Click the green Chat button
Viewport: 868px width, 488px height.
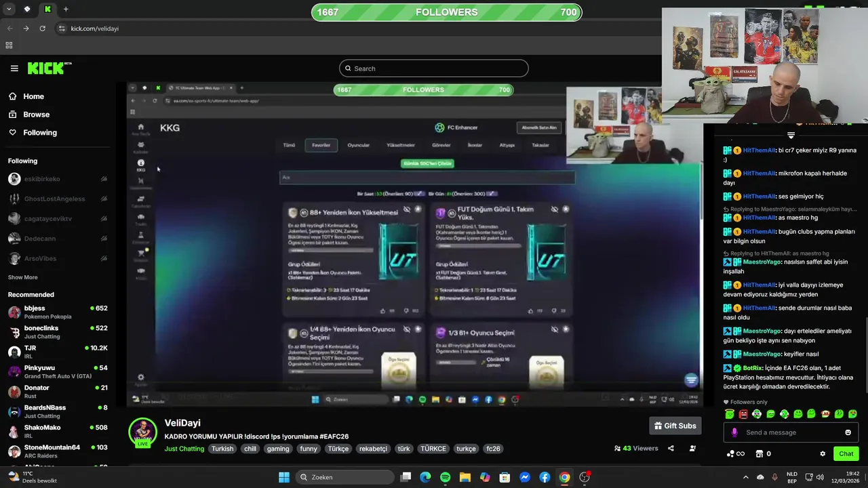click(846, 453)
